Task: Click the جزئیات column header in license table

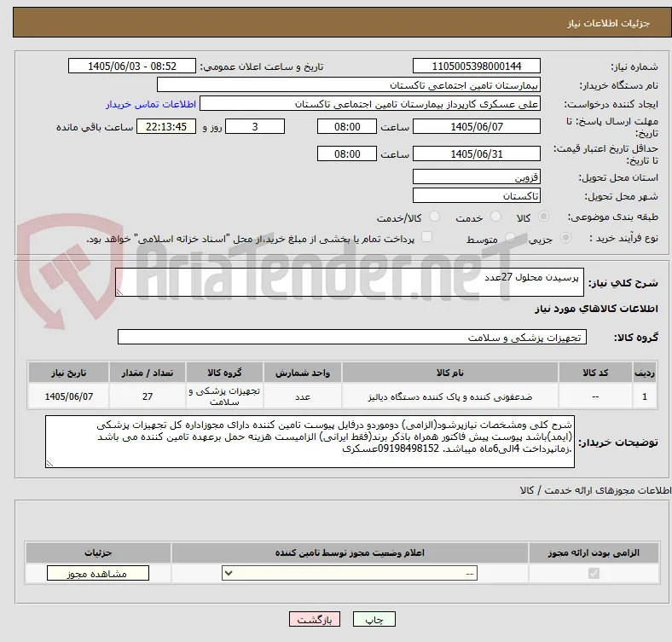Action: (x=98, y=552)
